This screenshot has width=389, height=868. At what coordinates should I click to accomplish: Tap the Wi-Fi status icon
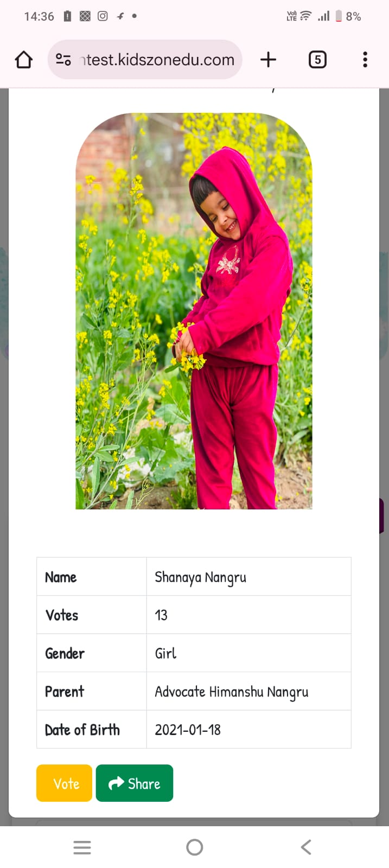coord(306,16)
